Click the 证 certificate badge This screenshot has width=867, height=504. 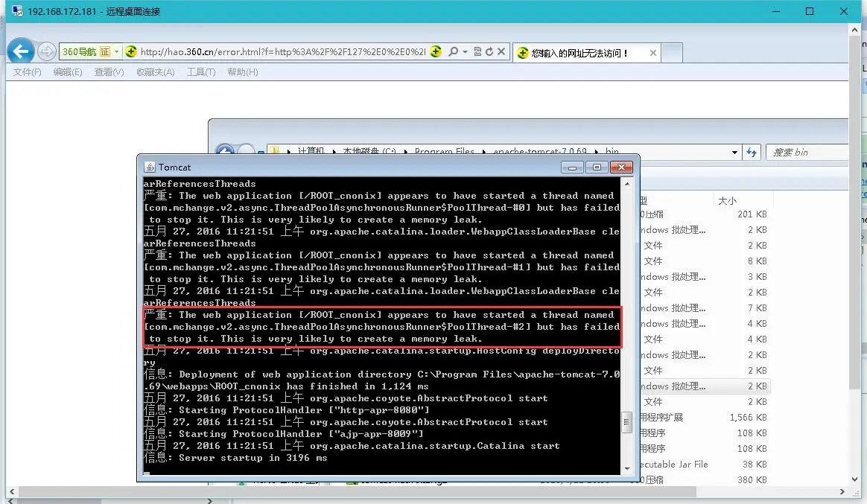105,52
